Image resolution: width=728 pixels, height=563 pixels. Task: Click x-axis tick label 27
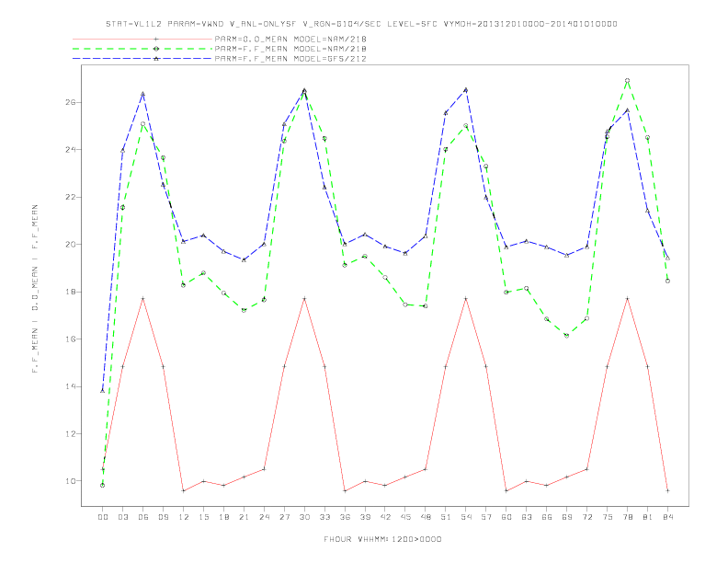tap(284, 517)
